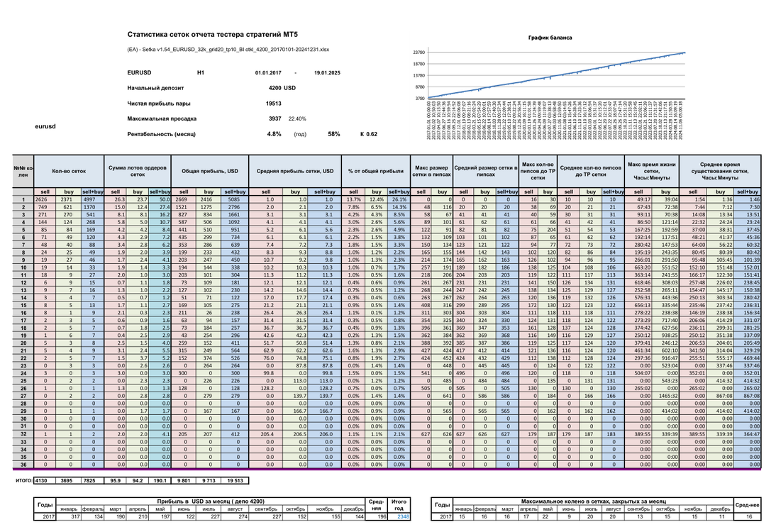Click the 'Рентабельность (месяц)' label
The width and height of the screenshot is (776, 532).
(x=161, y=134)
